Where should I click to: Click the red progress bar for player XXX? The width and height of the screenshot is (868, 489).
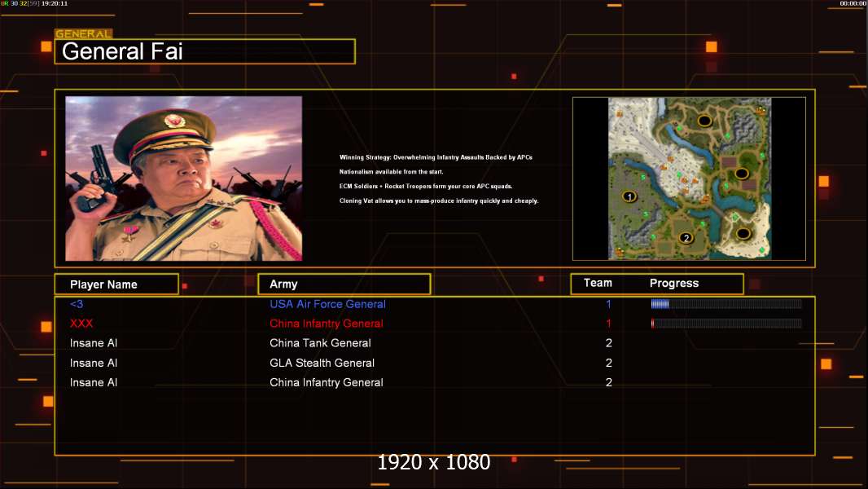726,323
